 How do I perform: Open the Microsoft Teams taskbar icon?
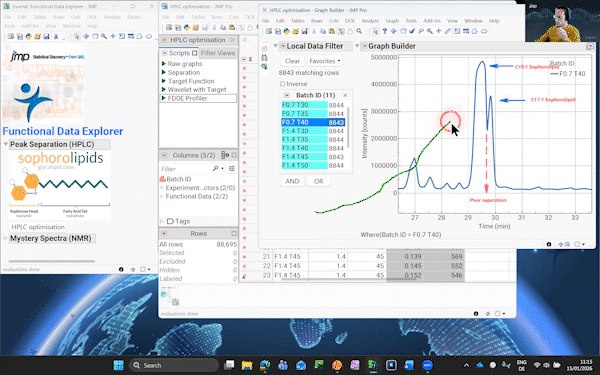point(283,365)
